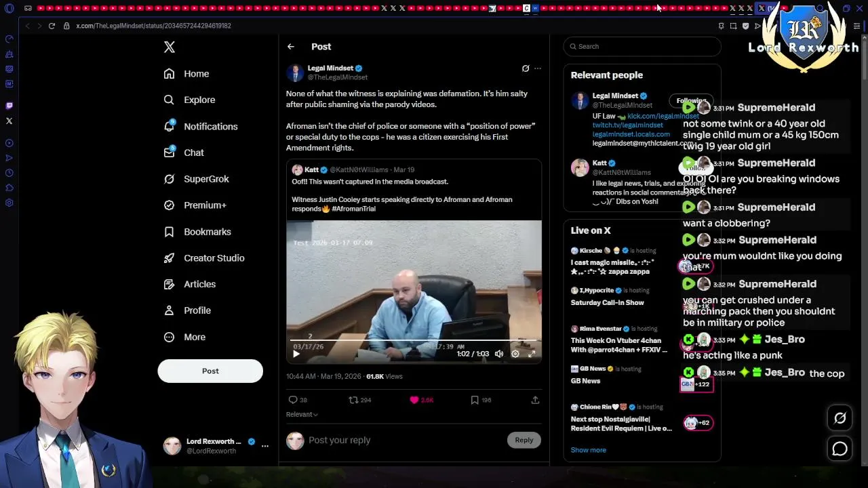
Task: Open Creator Studio in the sidebar
Action: tap(204, 258)
